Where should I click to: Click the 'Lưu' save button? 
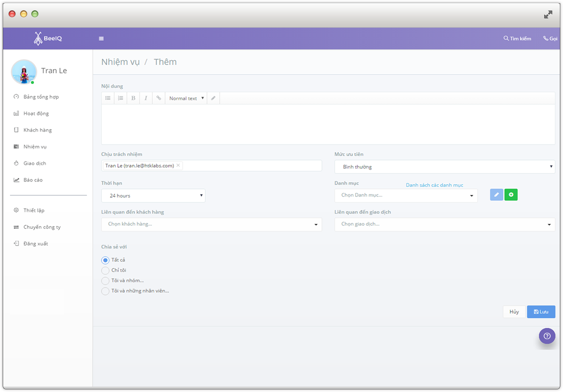click(x=541, y=312)
